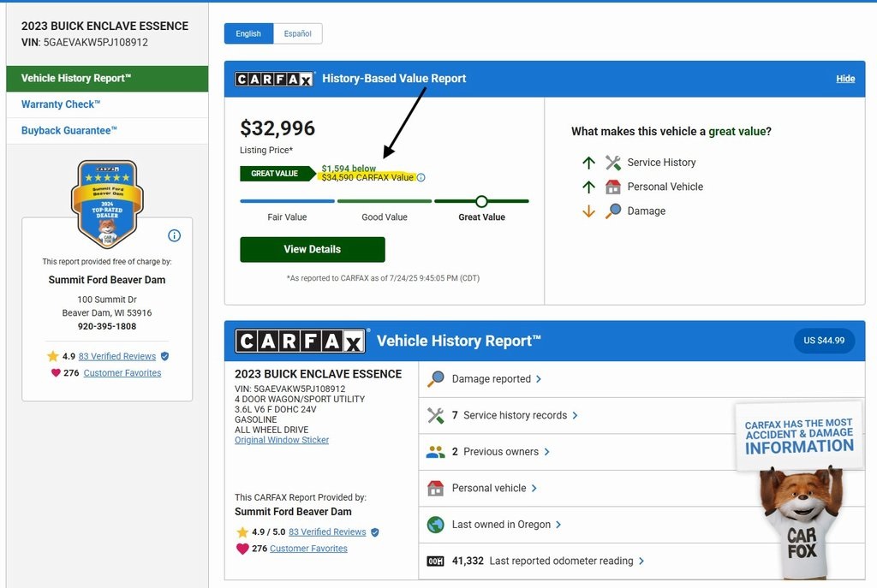Viewport: 877px width, 588px height.
Task: Click the green View Details button
Action: coord(313,249)
